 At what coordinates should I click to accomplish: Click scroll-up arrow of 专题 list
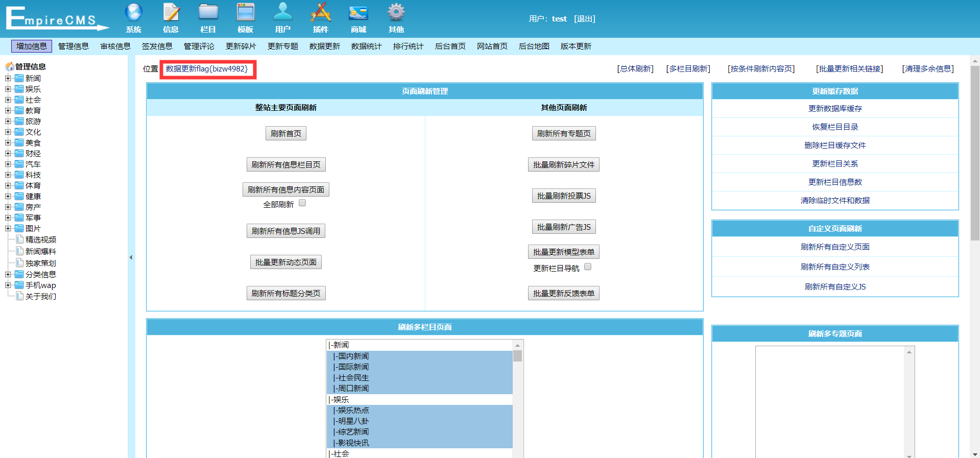click(x=909, y=352)
